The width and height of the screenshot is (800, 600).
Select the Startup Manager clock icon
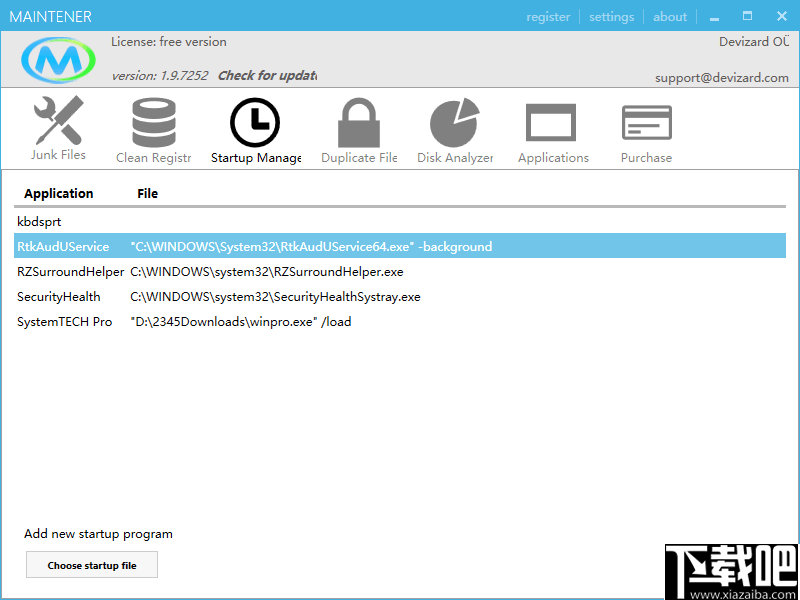[255, 122]
